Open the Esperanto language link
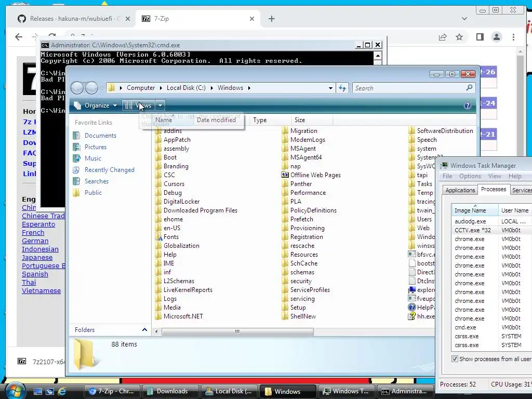Viewport: 532px width, 399px height. pos(38,224)
